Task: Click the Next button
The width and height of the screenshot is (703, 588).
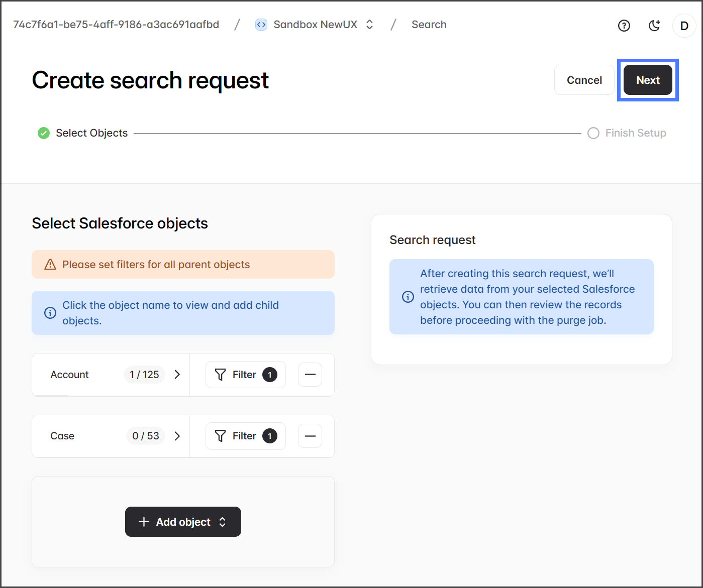Action: click(648, 80)
